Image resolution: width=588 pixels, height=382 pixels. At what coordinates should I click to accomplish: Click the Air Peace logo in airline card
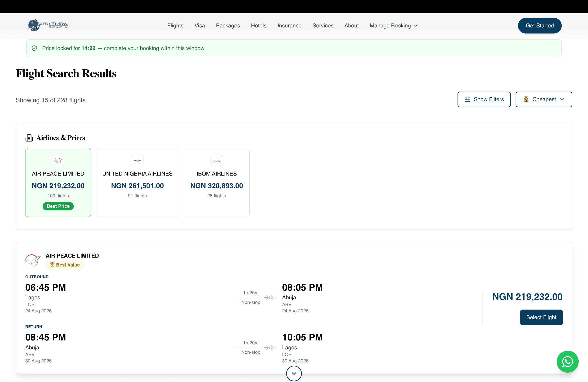click(x=58, y=161)
